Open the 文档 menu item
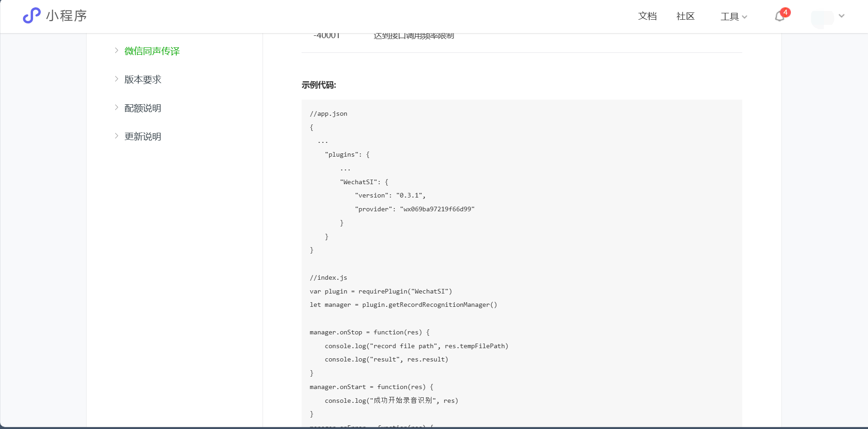The width and height of the screenshot is (868, 429). (647, 16)
